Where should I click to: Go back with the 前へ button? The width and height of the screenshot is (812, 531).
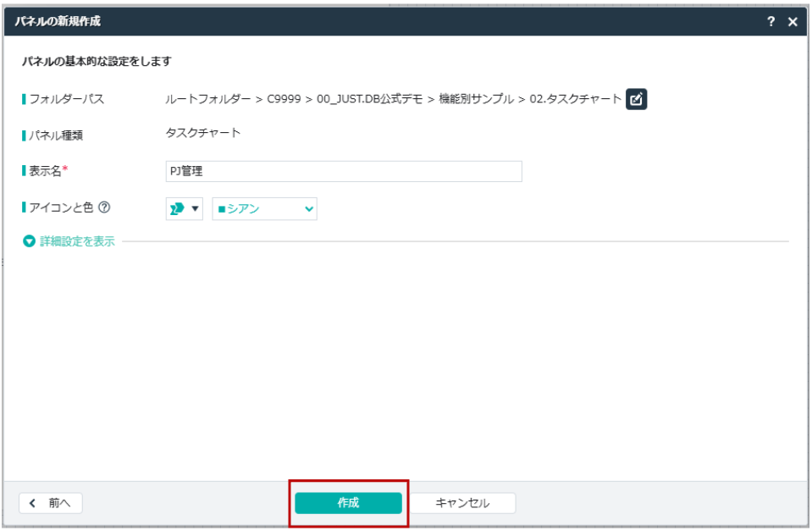[51, 503]
